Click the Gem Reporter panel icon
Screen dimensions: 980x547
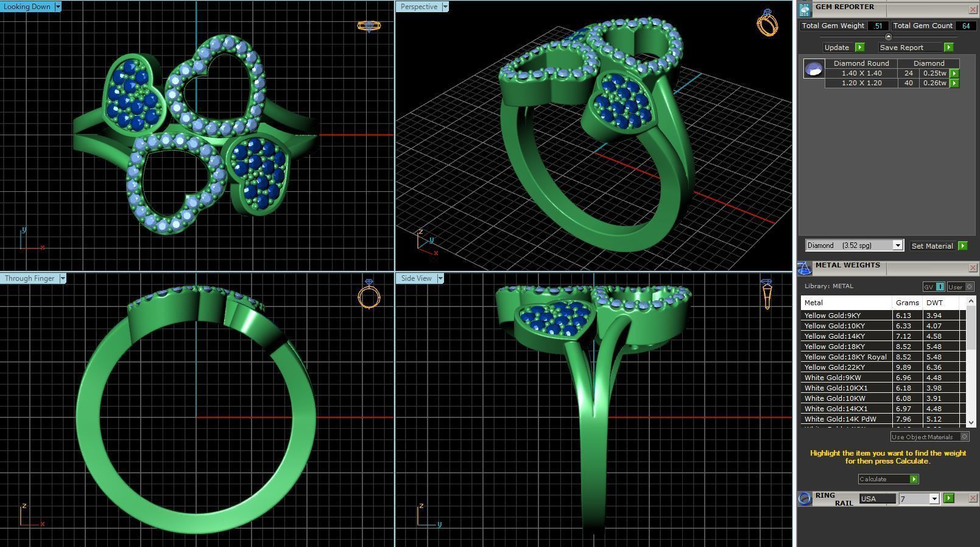[805, 9]
